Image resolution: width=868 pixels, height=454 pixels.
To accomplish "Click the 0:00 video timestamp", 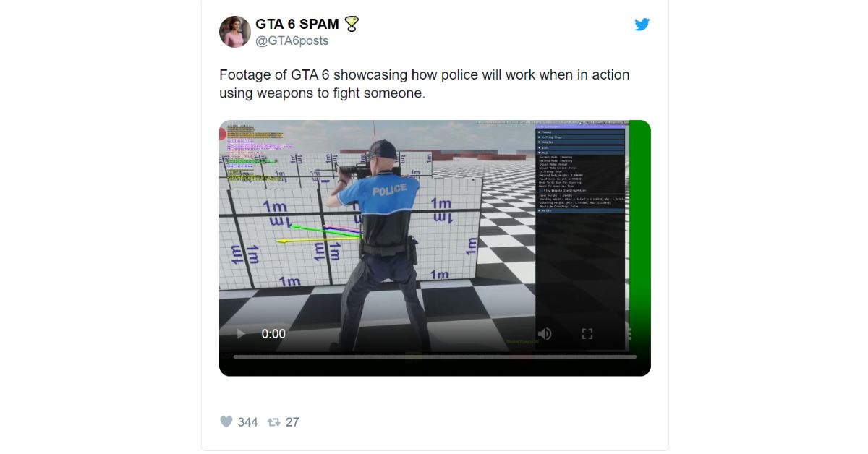I will pos(273,334).
